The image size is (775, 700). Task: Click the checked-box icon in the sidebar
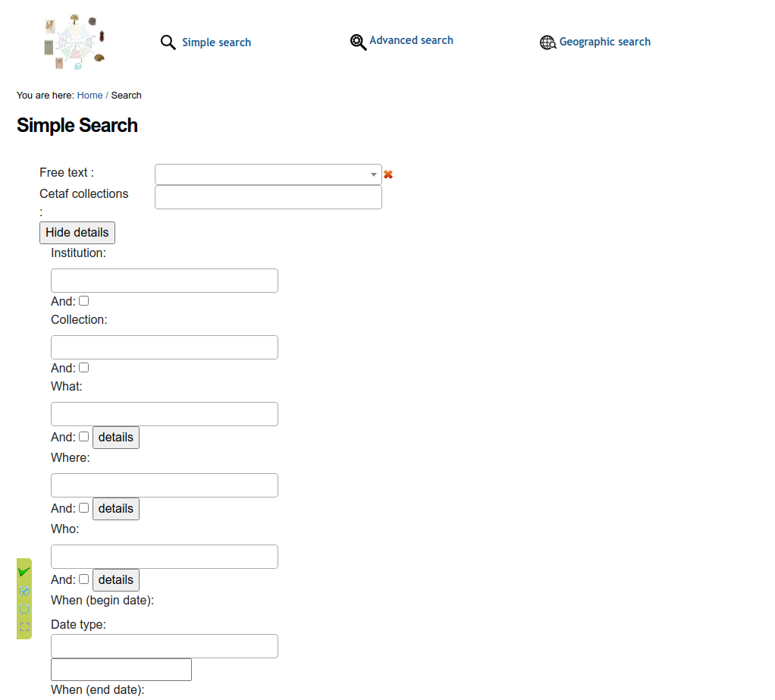point(24,591)
